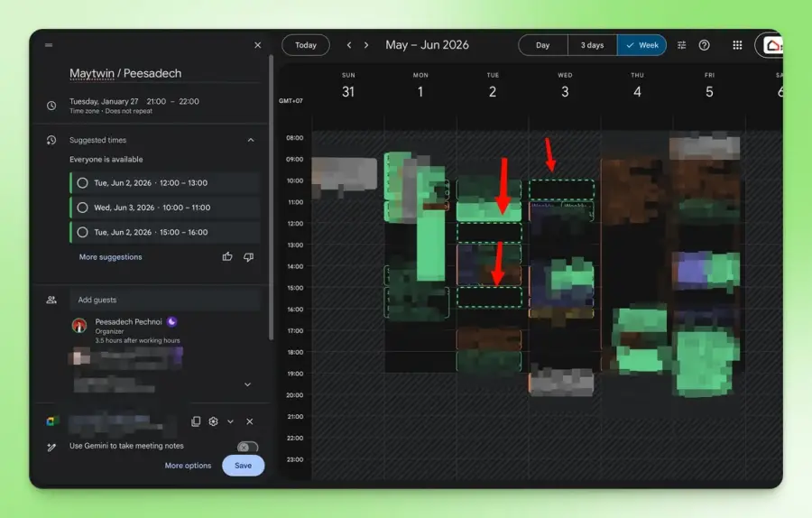The width and height of the screenshot is (812, 518).
Task: Click the GMT+07 timezone label
Action: 291,101
